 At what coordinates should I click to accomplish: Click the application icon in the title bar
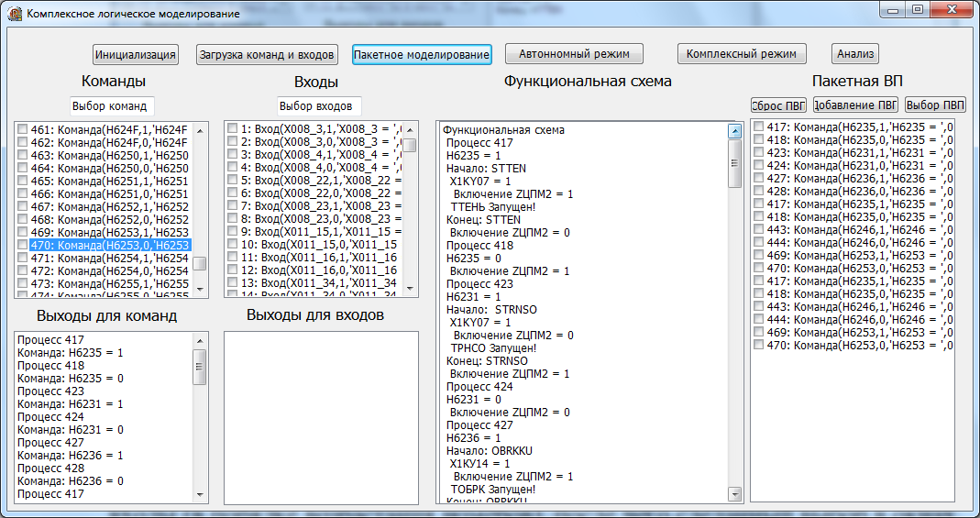(14, 14)
